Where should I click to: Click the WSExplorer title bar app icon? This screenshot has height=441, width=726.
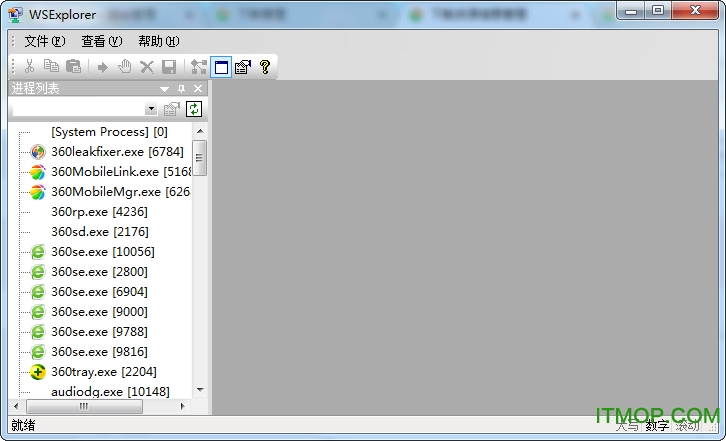(16, 15)
